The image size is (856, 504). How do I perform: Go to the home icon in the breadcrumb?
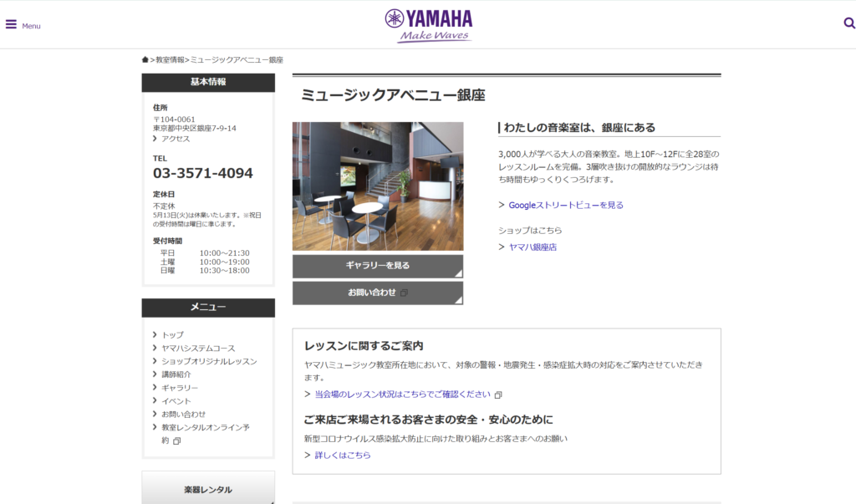pyautogui.click(x=145, y=59)
